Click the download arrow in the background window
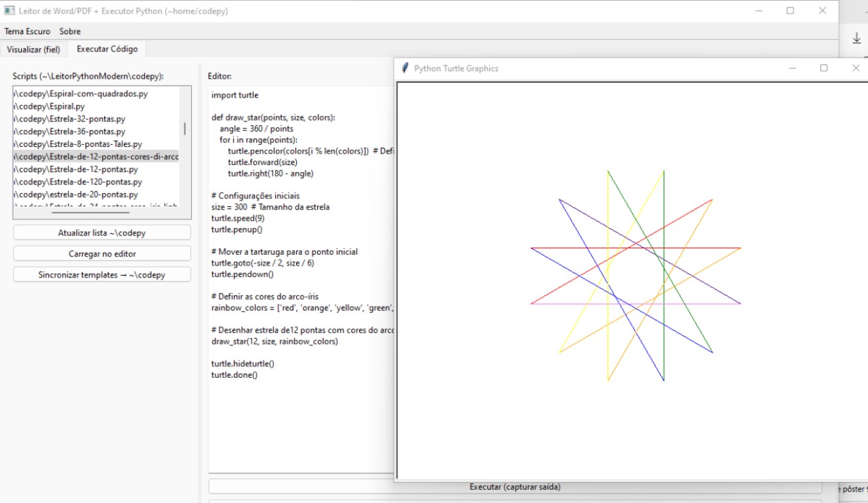 [x=856, y=39]
